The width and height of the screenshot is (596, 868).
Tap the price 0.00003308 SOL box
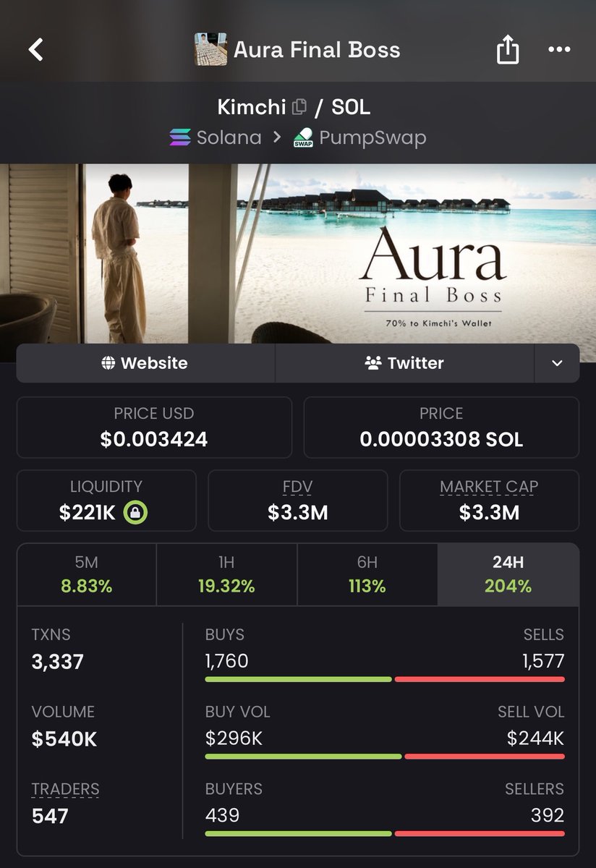[441, 427]
